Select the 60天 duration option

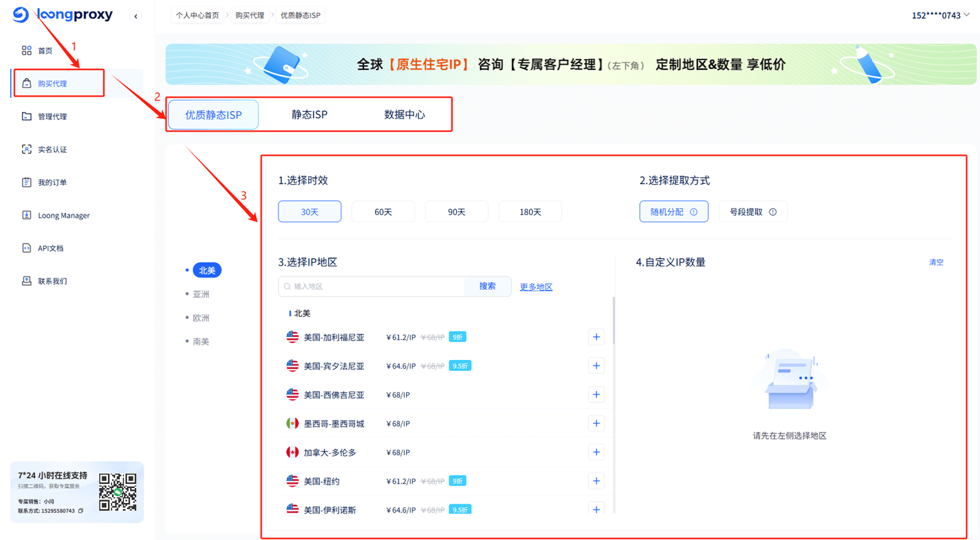point(383,211)
